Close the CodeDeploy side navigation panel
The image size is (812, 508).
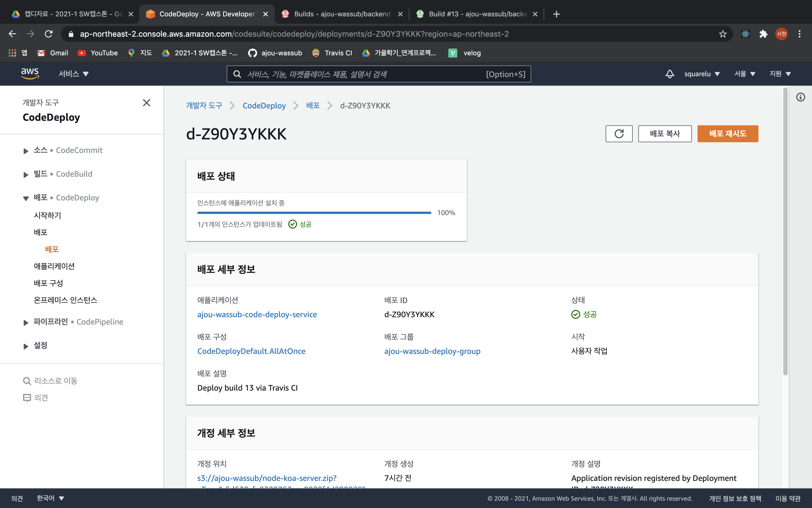point(147,103)
